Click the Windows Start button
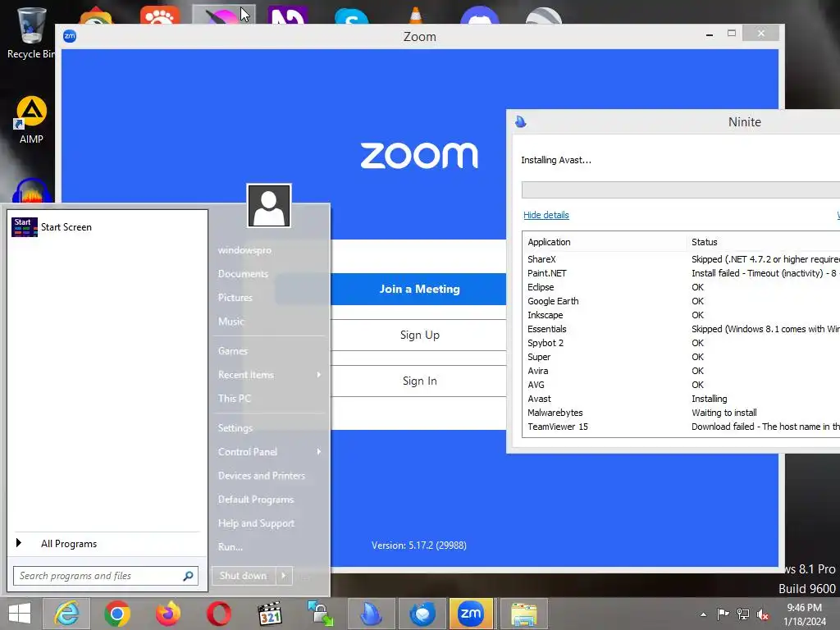 (20, 614)
